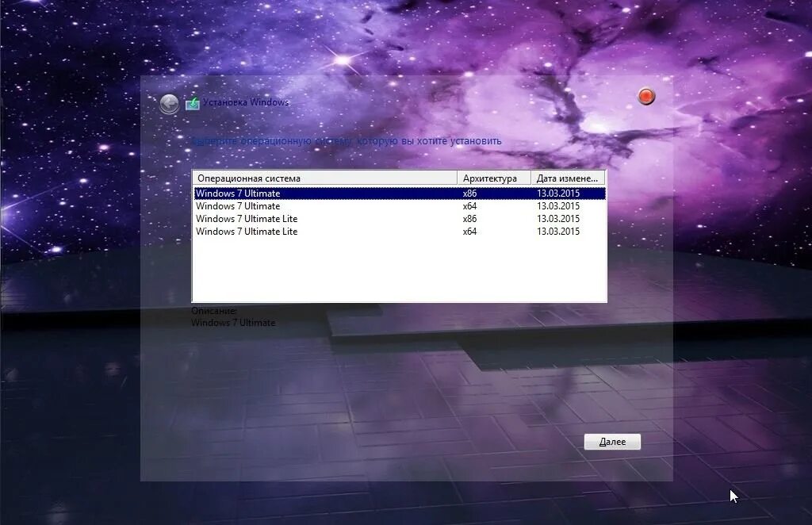Select Windows 7 Ultimate x86 row

[400, 194]
